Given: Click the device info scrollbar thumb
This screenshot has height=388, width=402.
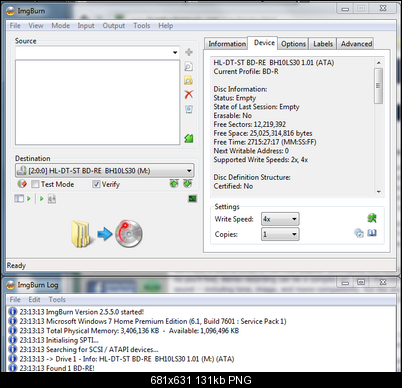Looking at the screenshot, I should pyautogui.click(x=378, y=86).
